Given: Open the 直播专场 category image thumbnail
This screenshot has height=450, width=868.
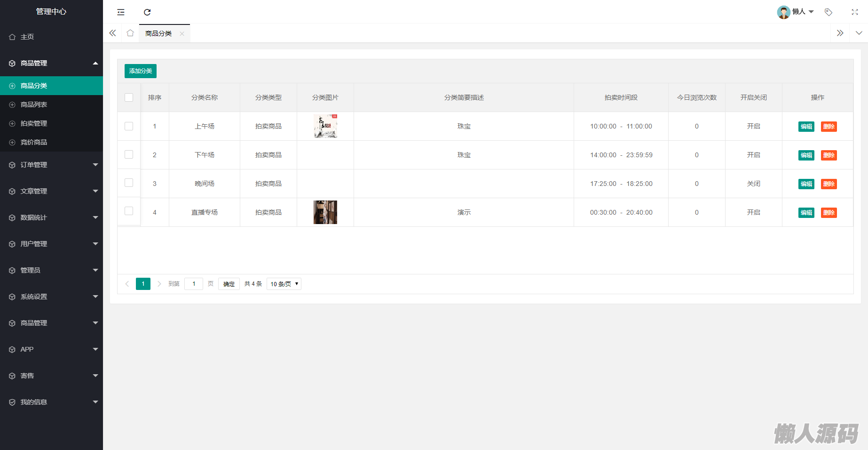Looking at the screenshot, I should tap(325, 212).
